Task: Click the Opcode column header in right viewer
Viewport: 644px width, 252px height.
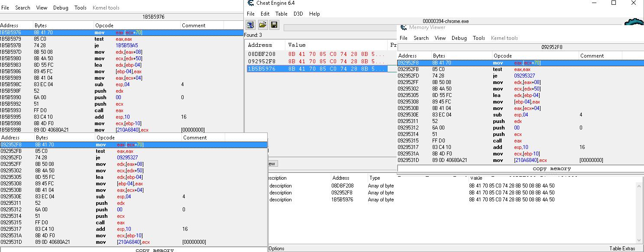Action: (502, 56)
